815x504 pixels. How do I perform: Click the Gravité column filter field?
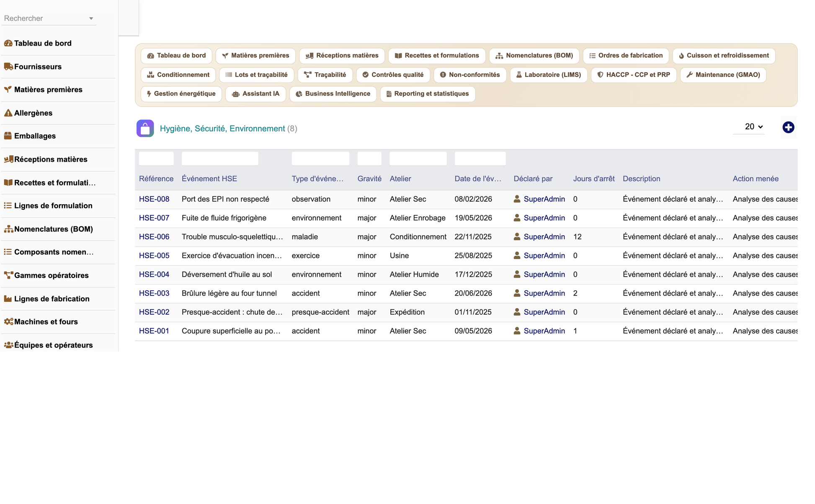pos(369,159)
